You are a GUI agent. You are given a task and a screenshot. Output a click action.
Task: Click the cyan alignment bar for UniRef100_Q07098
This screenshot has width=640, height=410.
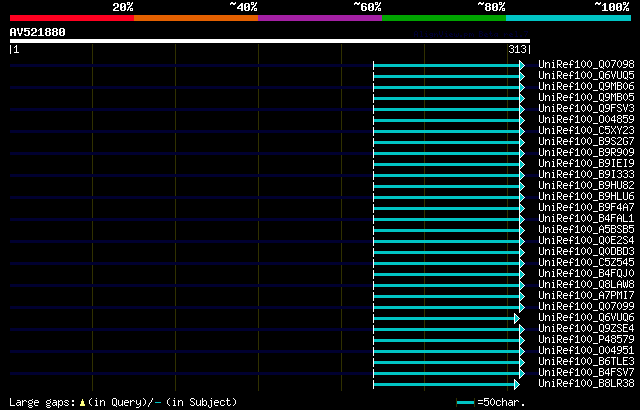[x=447, y=65]
